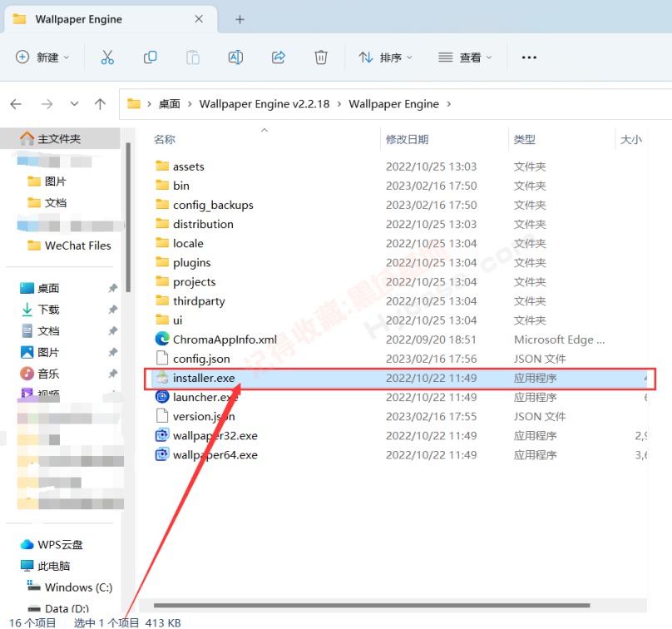Select the projects folder icon
Image resolution: width=672 pixels, height=629 pixels.
point(162,281)
